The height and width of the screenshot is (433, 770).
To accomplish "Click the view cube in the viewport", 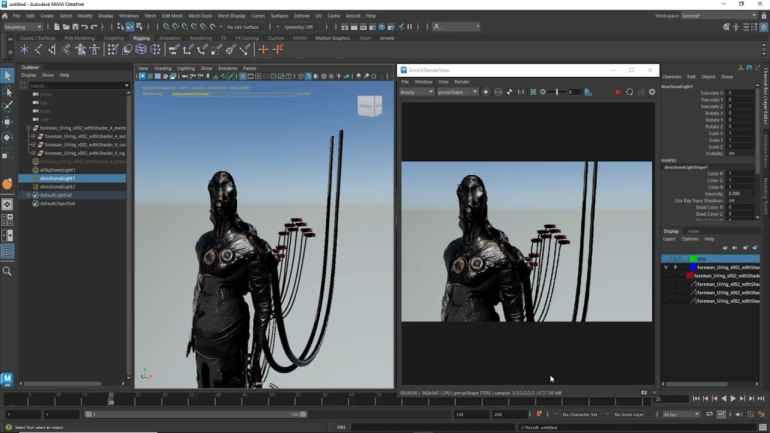I will click(369, 105).
